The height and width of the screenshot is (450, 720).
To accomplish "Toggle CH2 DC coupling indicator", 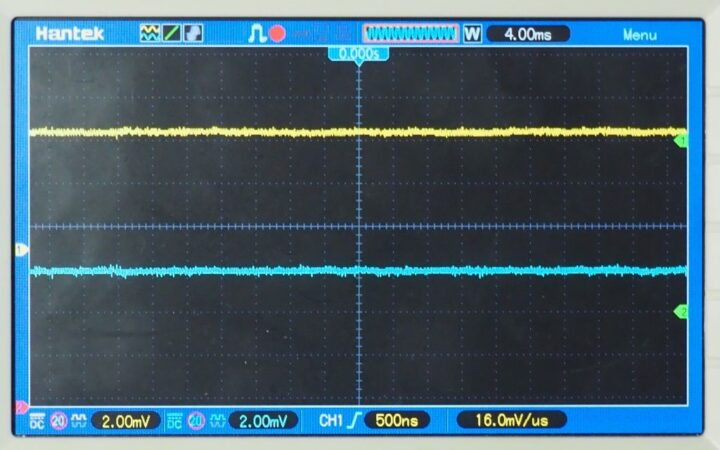I will [175, 421].
